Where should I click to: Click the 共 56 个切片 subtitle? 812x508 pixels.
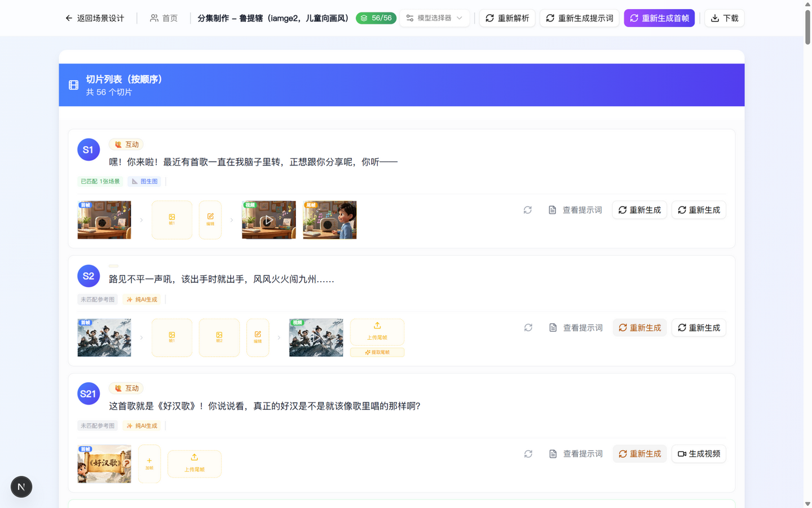click(109, 92)
